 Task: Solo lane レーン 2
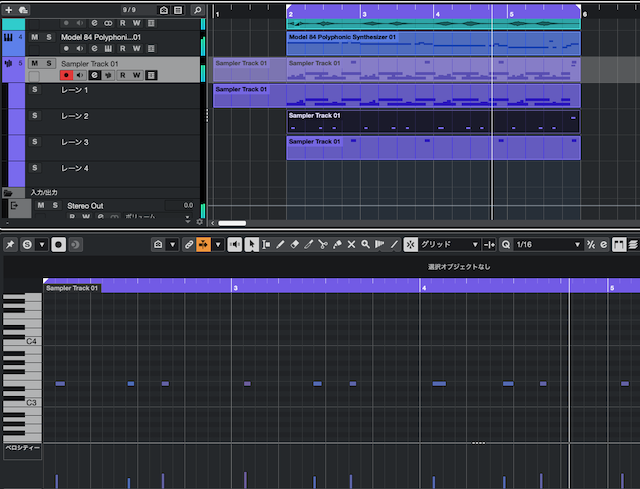[35, 116]
